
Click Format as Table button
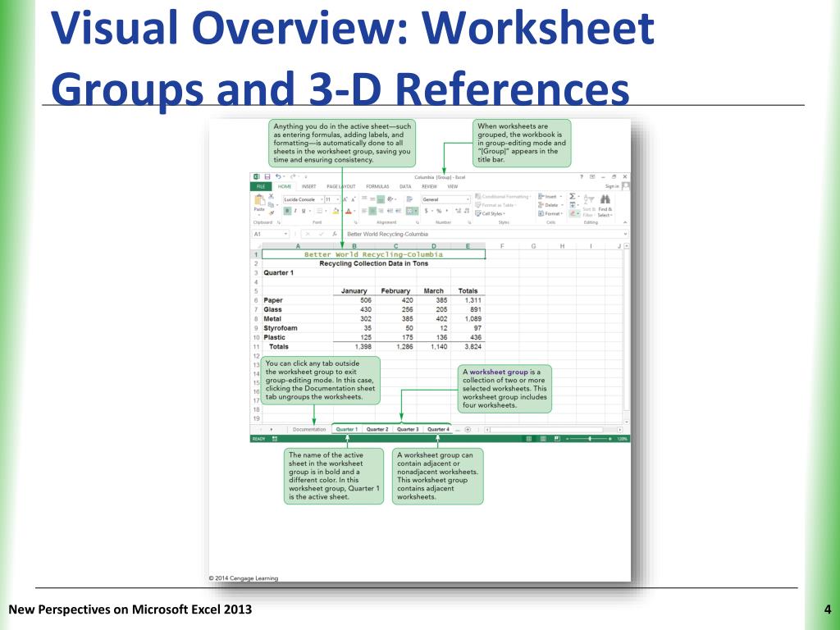point(496,204)
